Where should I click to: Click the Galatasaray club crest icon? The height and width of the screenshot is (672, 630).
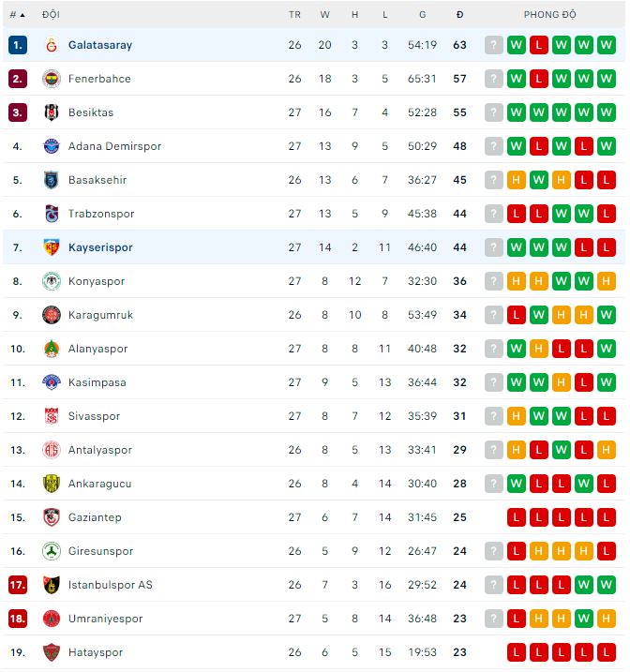coord(51,45)
